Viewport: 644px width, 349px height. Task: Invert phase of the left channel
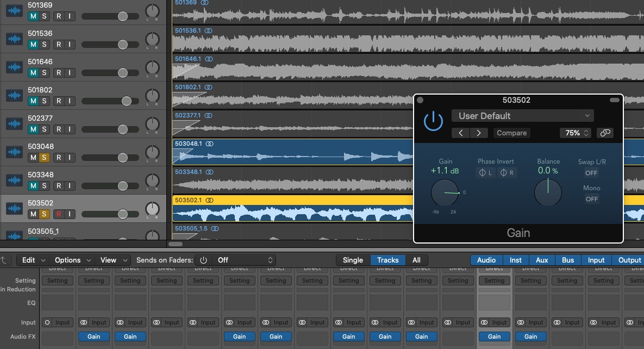[x=486, y=173]
